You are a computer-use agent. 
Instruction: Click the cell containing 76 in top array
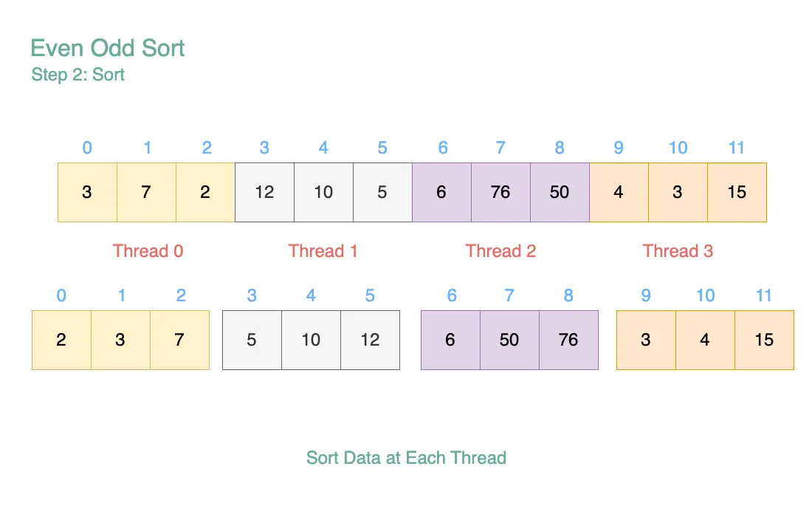500,193
